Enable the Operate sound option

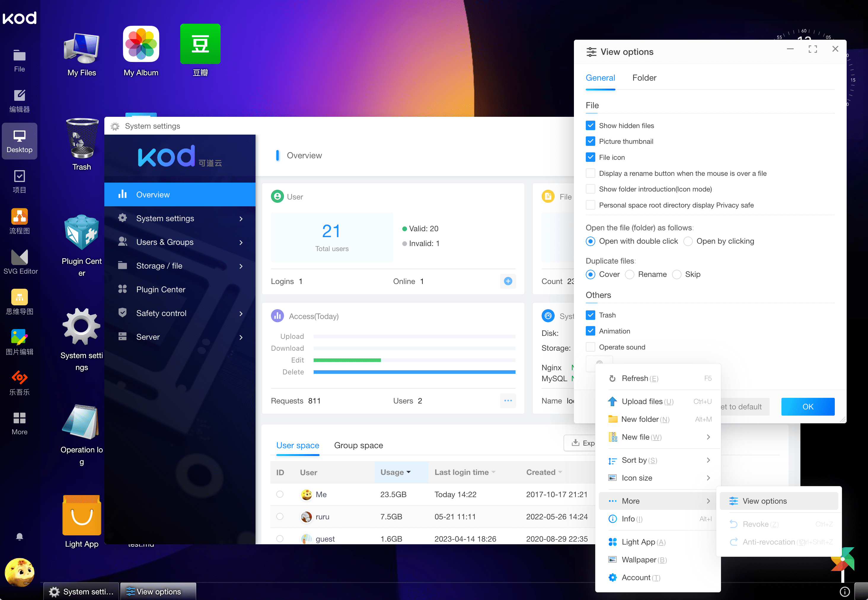590,347
